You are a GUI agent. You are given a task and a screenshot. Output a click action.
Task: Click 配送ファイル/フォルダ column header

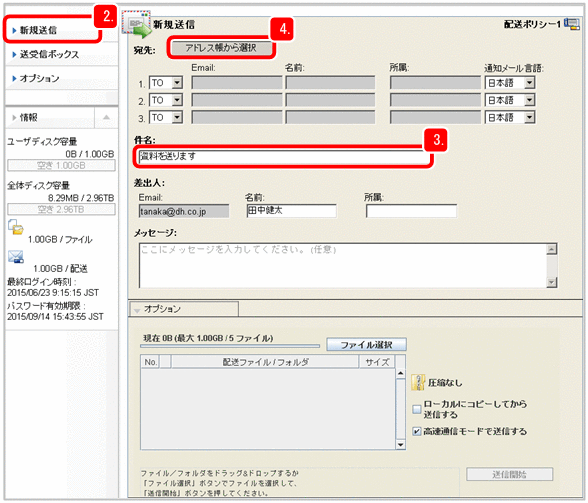[x=265, y=362]
